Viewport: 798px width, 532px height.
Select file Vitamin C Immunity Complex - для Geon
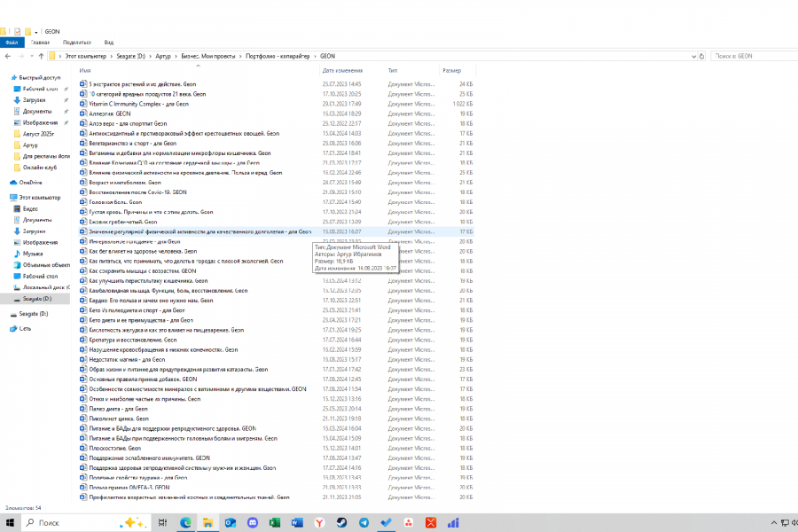point(138,104)
